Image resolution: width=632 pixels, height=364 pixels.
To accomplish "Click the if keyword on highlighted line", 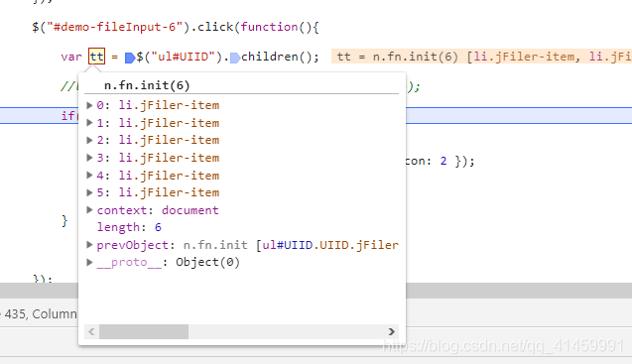I will pyautogui.click(x=68, y=116).
